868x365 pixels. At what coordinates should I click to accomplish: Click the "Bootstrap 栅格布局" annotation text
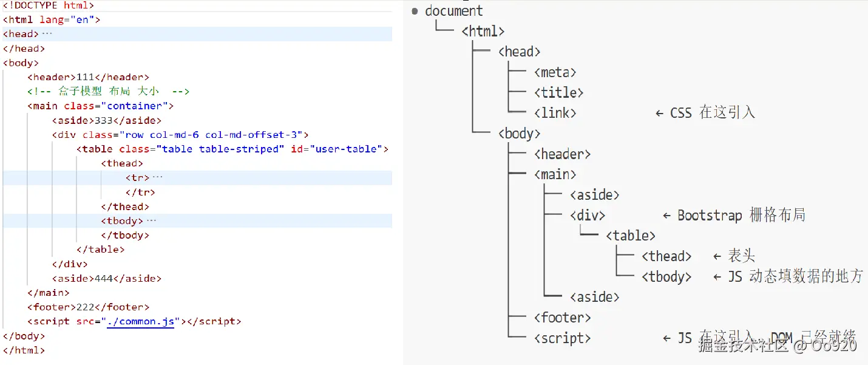(x=742, y=215)
